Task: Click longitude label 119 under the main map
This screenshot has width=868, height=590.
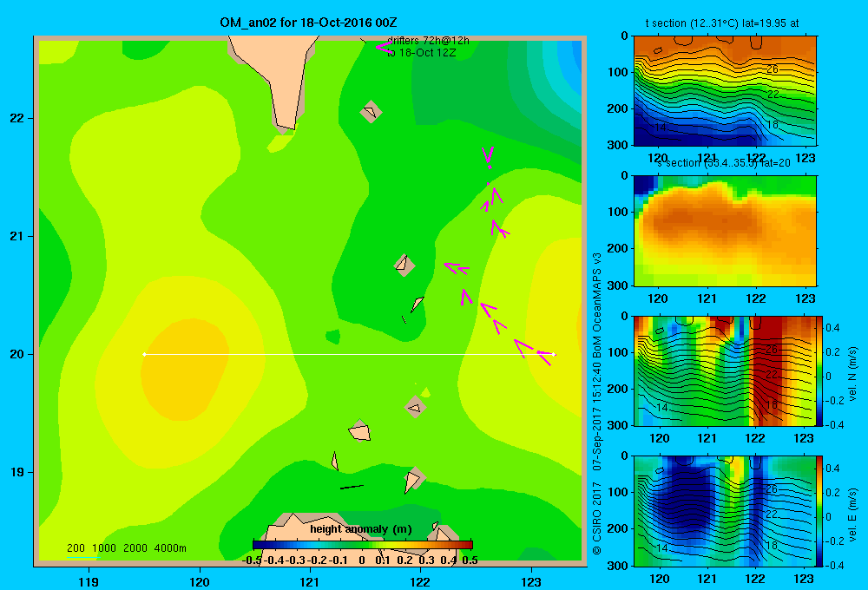Action: click(x=89, y=582)
